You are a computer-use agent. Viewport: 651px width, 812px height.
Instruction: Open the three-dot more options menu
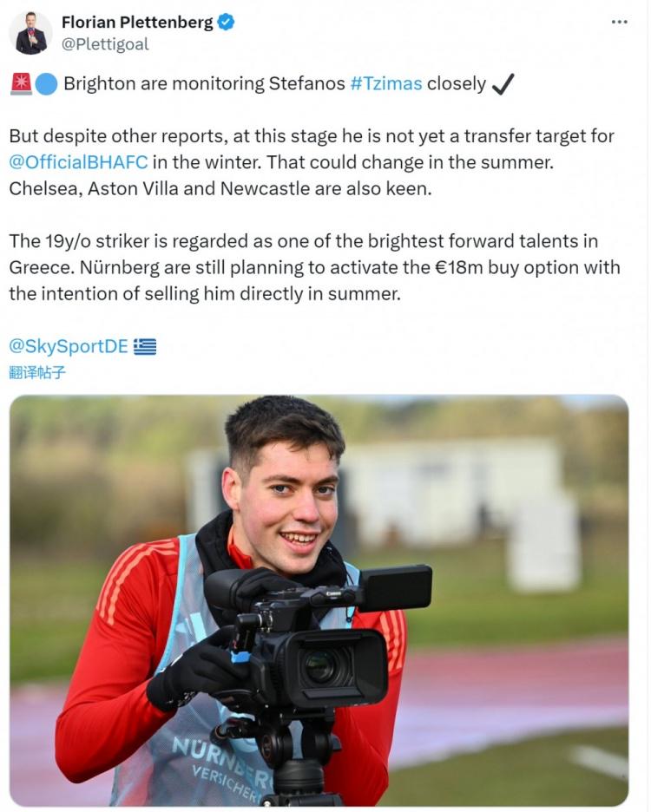(x=620, y=22)
